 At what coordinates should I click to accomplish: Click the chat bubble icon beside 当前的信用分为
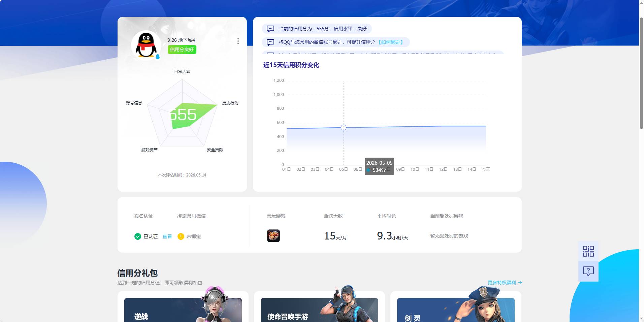[270, 29]
